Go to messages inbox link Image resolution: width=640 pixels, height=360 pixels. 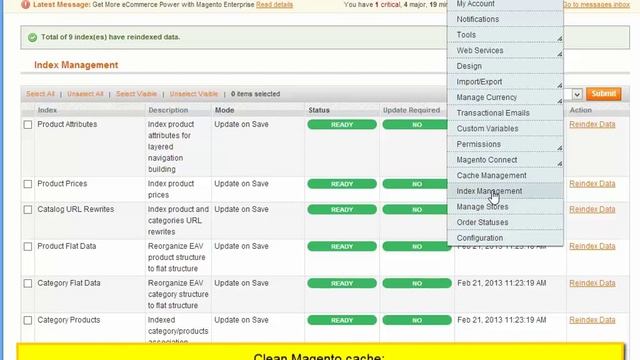point(596,4)
